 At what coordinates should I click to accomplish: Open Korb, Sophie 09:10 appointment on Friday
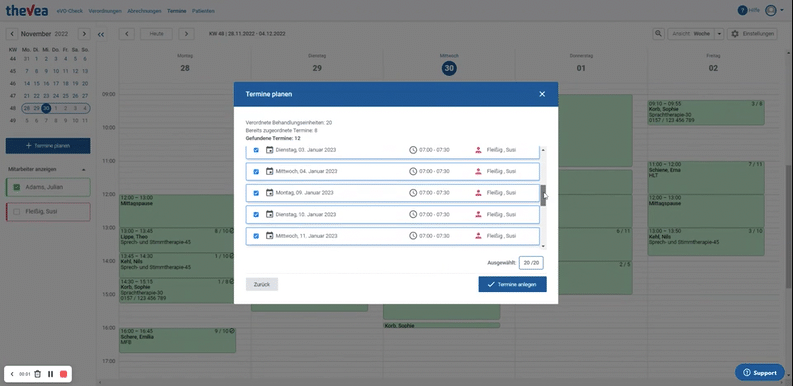(x=706, y=113)
